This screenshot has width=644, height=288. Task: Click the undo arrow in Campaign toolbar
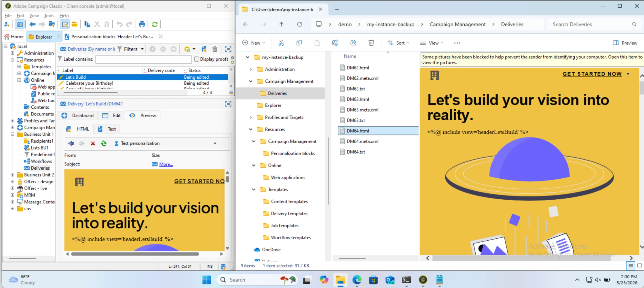[119, 24]
